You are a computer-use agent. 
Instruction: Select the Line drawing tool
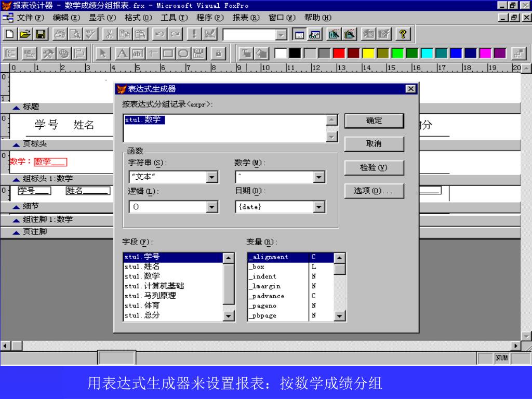coord(153,54)
